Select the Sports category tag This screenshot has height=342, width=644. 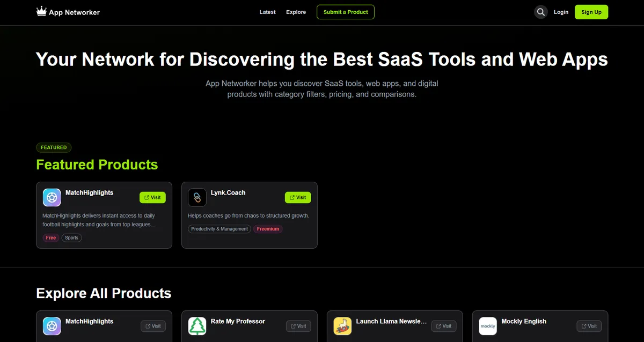coord(72,237)
